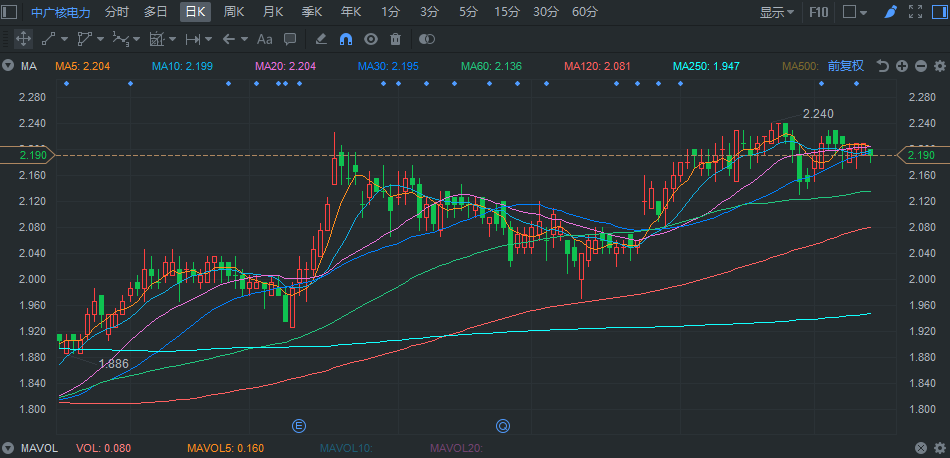Add a comment bubble annotation
Image resolution: width=950 pixels, height=458 pixels.
(x=289, y=39)
